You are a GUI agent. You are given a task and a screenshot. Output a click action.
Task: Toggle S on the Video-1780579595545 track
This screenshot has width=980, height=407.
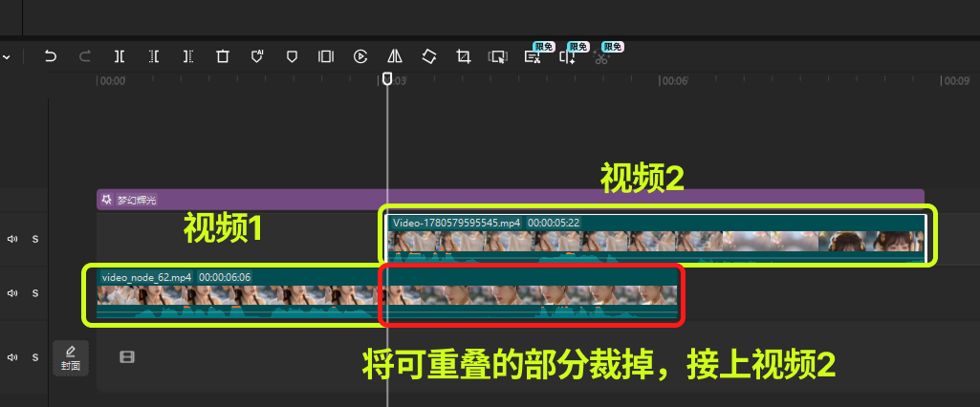coord(35,239)
